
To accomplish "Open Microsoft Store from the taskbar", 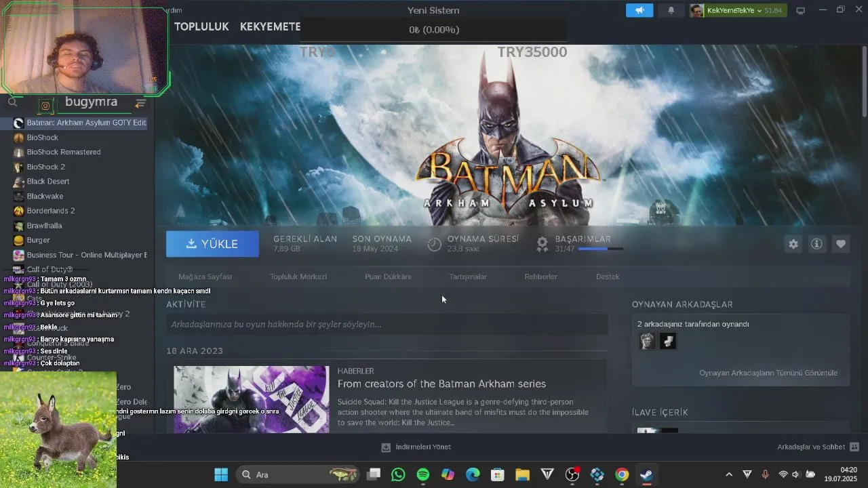I will coord(498,474).
